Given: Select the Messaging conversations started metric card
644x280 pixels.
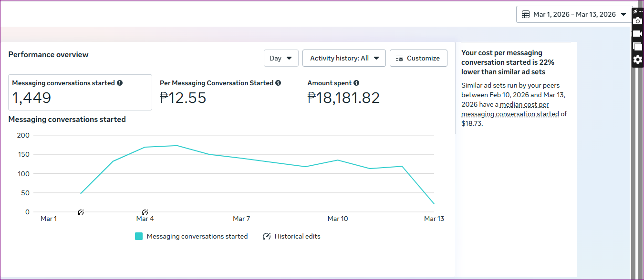Looking at the screenshot, I should pos(80,92).
